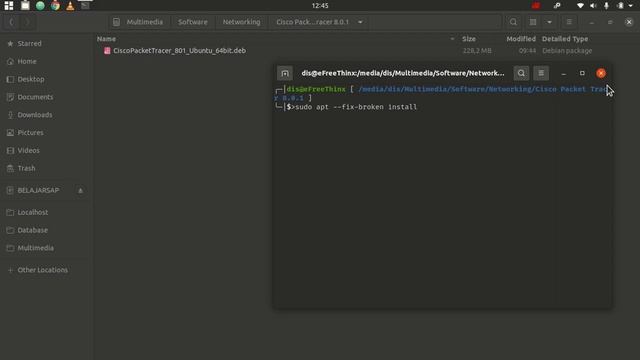Open VLC media player from panel

click(x=70, y=6)
